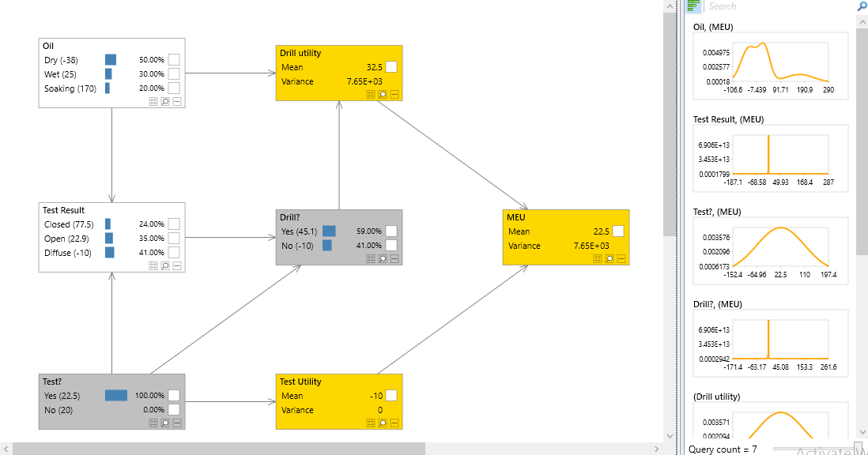This screenshot has height=455, width=868.
Task: Open the table icon on the Oil node
Action: tap(153, 101)
